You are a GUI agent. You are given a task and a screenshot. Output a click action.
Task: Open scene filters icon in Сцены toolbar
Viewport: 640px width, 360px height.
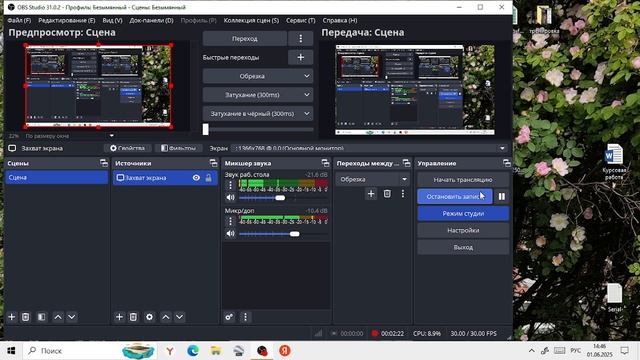pos(41,317)
